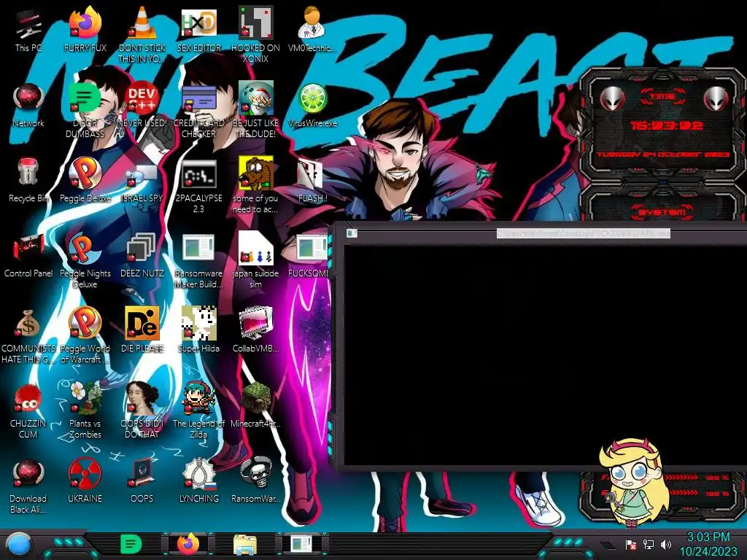
Task: Open the taskbar clock showing 3:03 PM
Action: (708, 544)
